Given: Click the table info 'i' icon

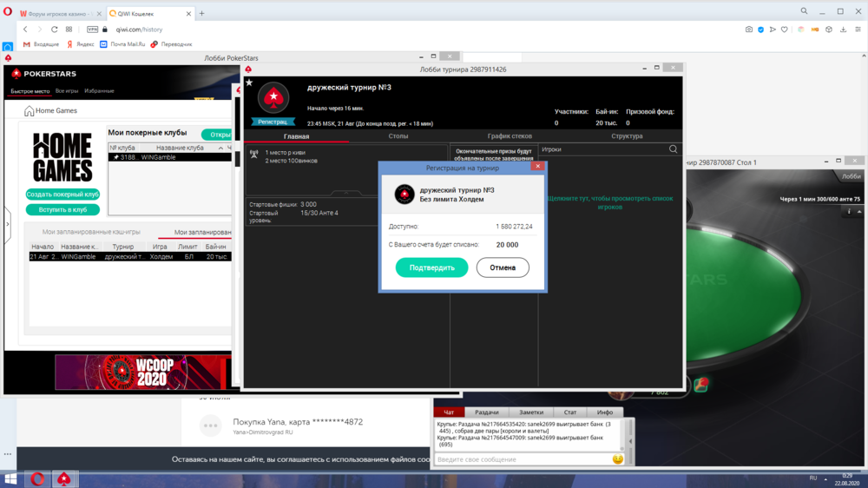Looking at the screenshot, I should [848, 211].
